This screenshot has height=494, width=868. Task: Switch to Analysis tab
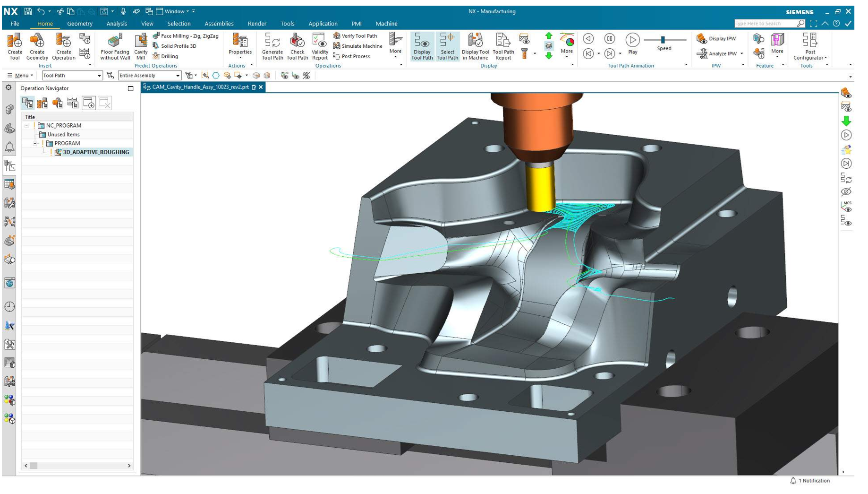click(117, 24)
